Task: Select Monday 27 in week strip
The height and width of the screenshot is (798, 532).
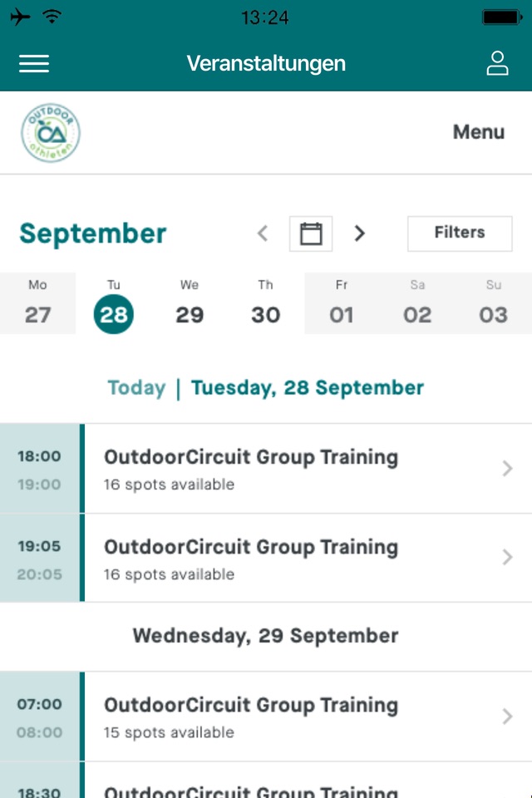Action: [37, 304]
